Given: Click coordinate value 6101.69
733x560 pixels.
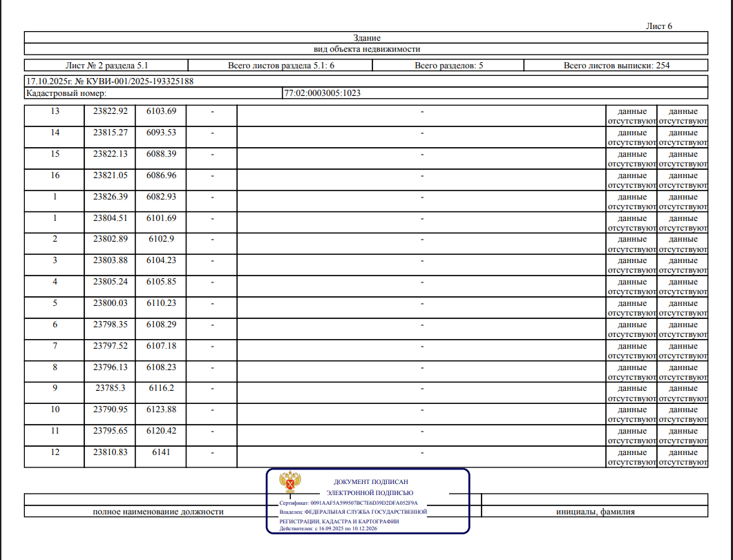Looking at the screenshot, I should (x=161, y=218).
